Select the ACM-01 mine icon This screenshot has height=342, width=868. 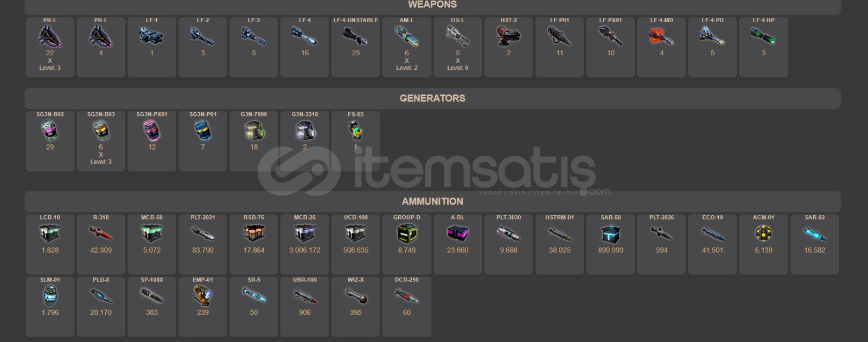(763, 234)
